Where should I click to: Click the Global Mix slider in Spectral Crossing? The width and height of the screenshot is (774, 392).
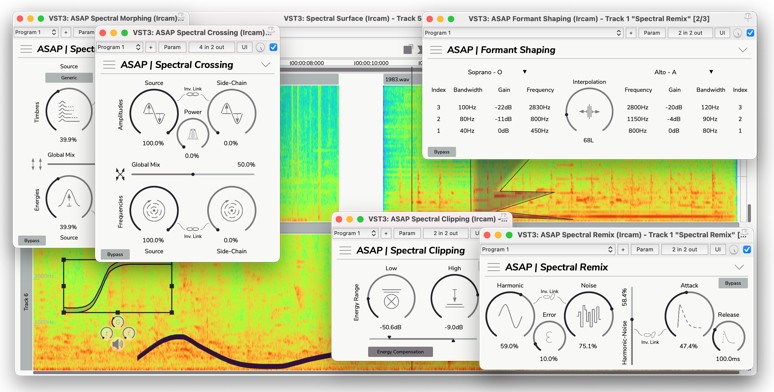pos(193,174)
